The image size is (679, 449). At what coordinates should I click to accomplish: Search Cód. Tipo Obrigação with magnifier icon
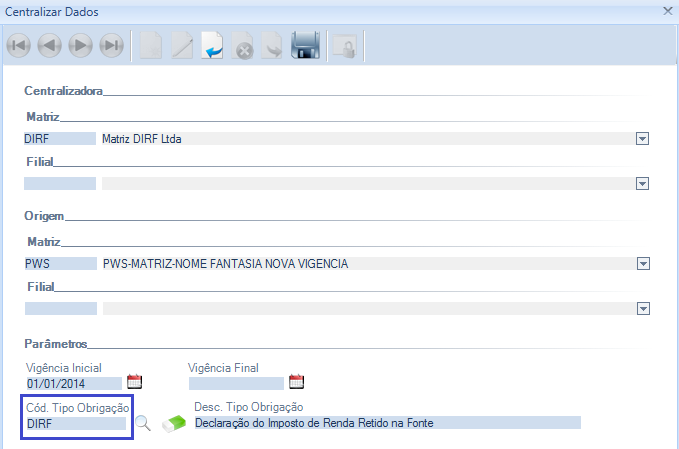pos(142,423)
